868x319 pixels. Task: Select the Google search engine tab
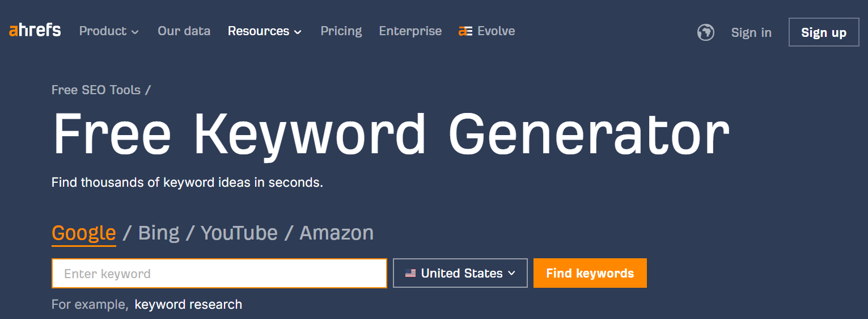pyautogui.click(x=84, y=233)
